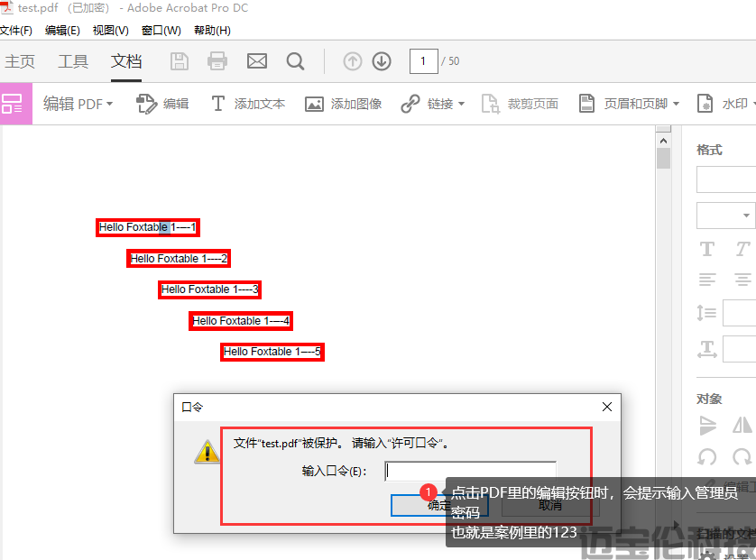The height and width of the screenshot is (560, 756).
Task: Click the text "Hello Foxtable 1----2"
Action: click(x=179, y=259)
